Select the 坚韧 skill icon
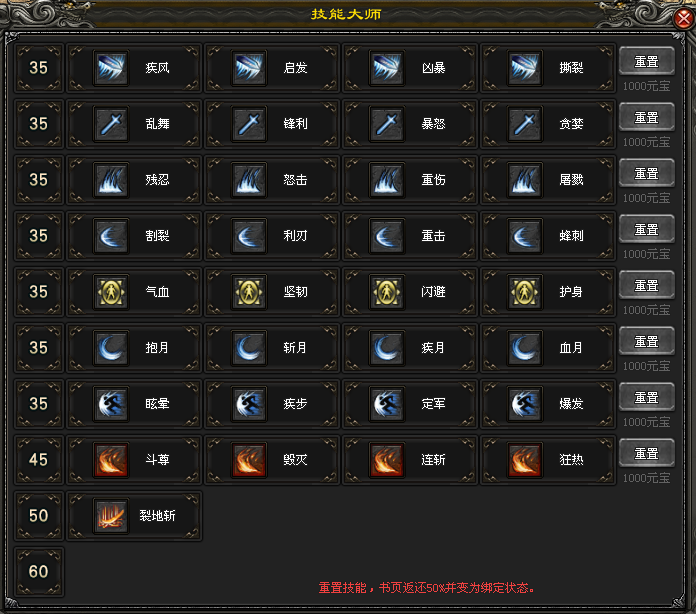Screen dimensions: 696x614 [x=249, y=292]
